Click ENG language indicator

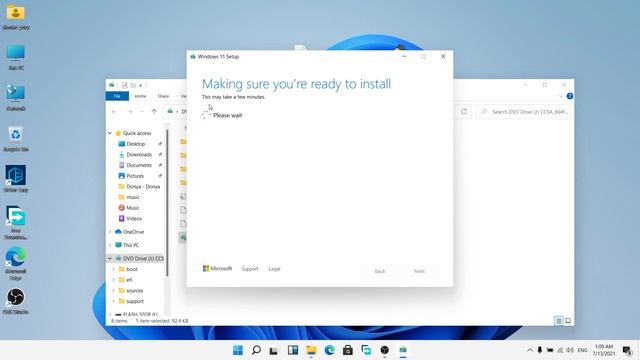[x=582, y=350]
